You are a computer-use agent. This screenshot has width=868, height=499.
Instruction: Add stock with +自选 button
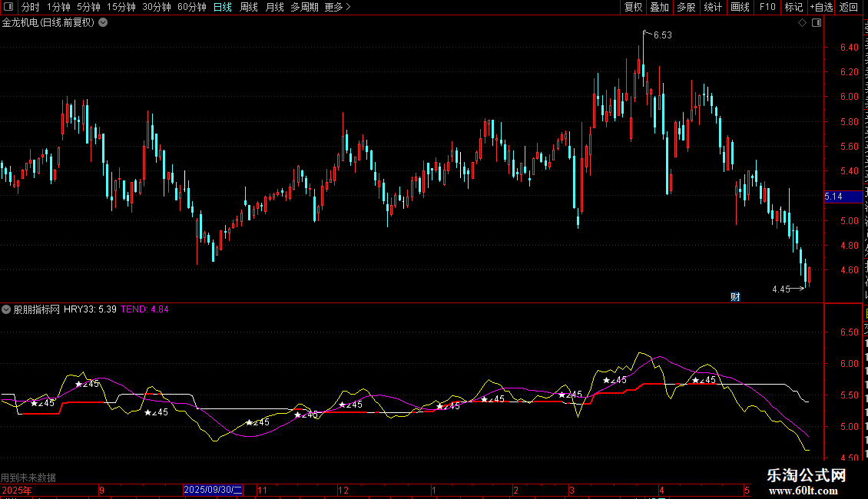pyautogui.click(x=821, y=7)
